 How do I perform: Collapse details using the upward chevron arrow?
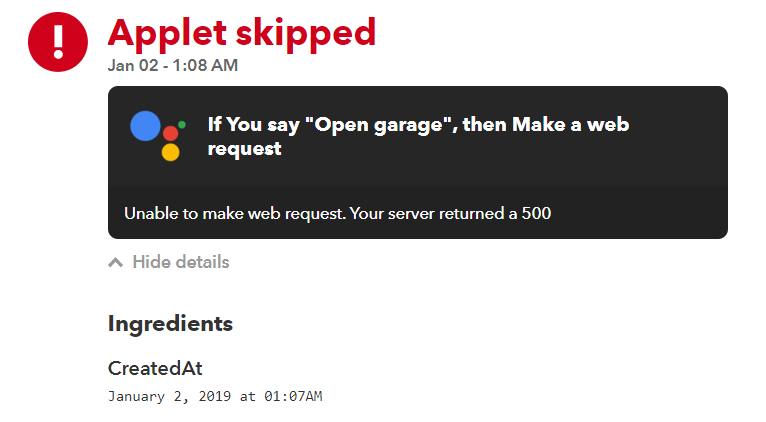(115, 263)
